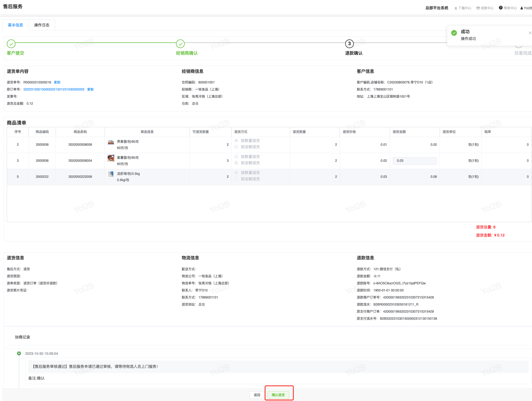The height and width of the screenshot is (401, 532).
Task: Click the dealer confirmation step checkmark
Action: point(180,44)
